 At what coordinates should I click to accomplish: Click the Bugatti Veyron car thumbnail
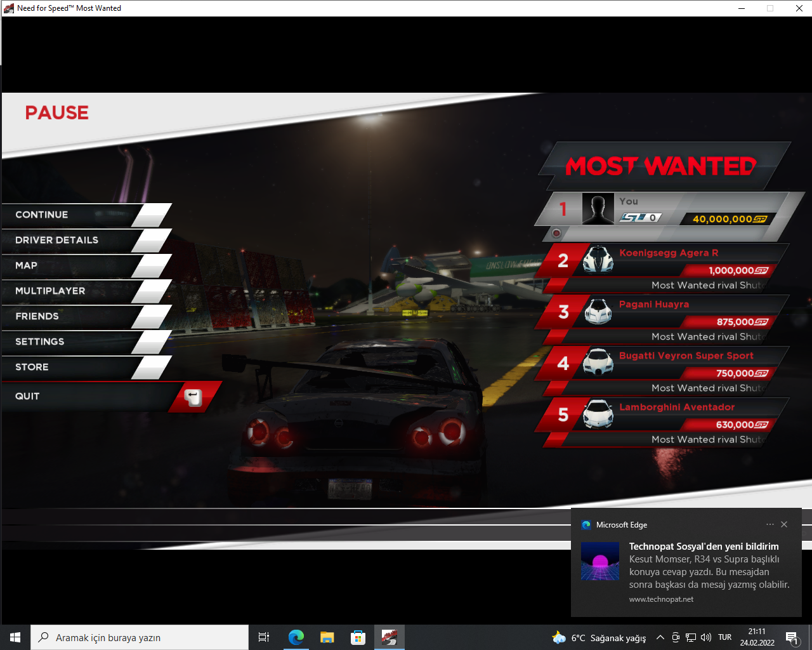click(x=598, y=363)
